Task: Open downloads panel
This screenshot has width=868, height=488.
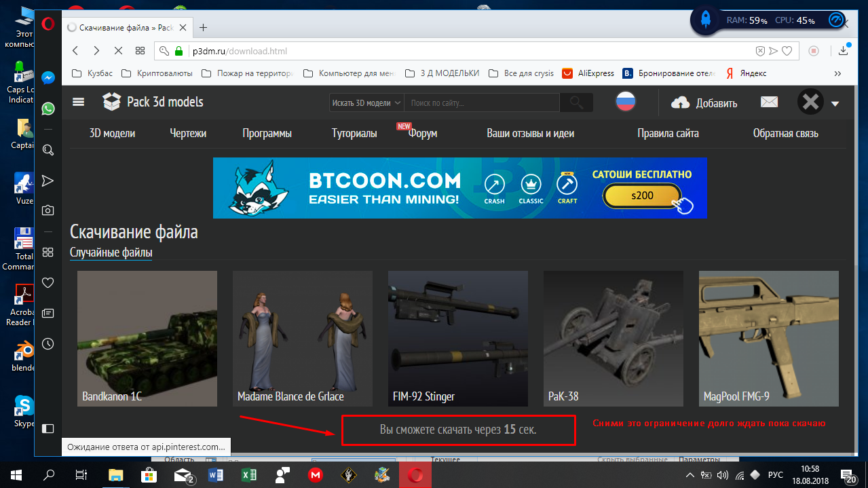Action: [x=844, y=50]
